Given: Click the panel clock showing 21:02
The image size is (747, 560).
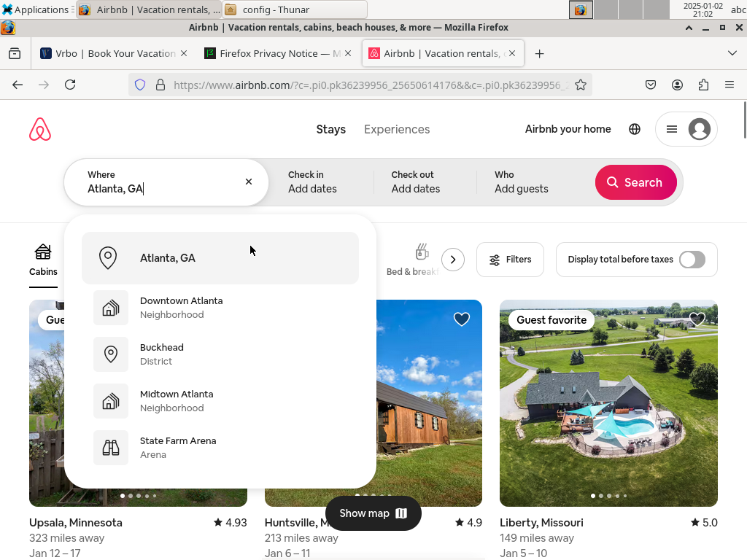Looking at the screenshot, I should [703, 9].
